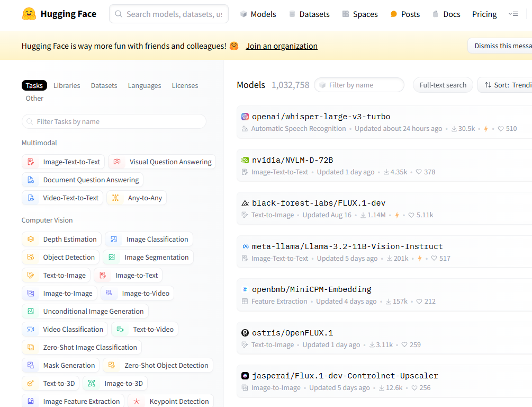
Task: Click the black-forest-labs avatar icon
Action: point(245,203)
